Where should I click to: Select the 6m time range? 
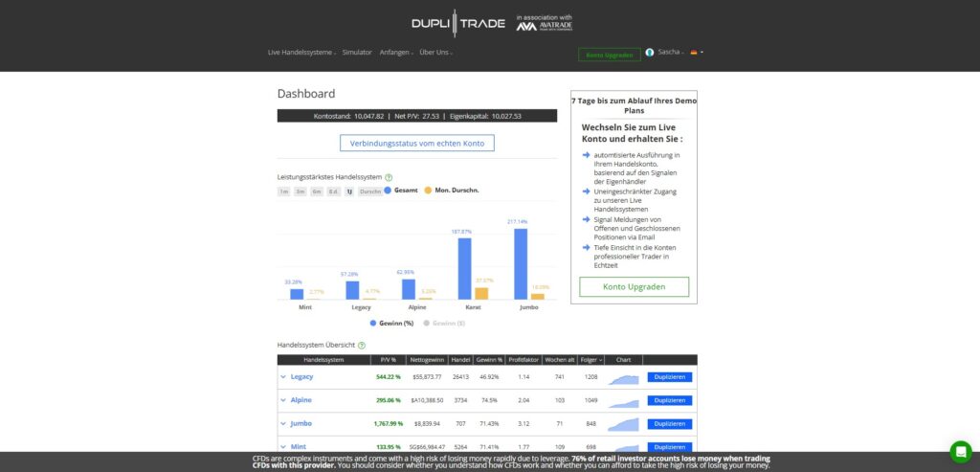(x=317, y=191)
